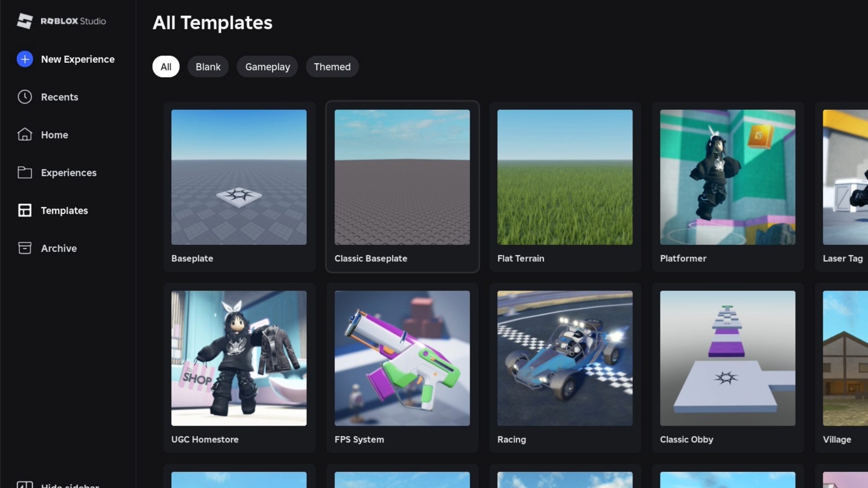Open the Archive section icon
Image resolution: width=868 pixels, height=488 pixels.
click(25, 248)
